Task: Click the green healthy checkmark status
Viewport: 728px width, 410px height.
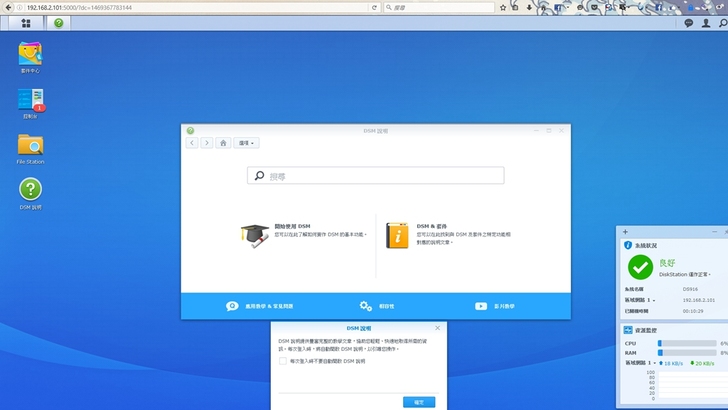Action: (640, 267)
